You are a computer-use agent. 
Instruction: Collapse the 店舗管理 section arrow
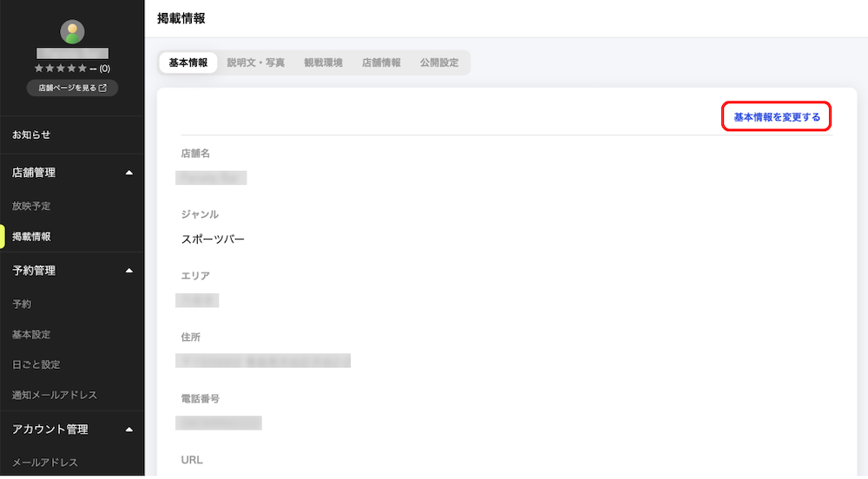pos(129,173)
